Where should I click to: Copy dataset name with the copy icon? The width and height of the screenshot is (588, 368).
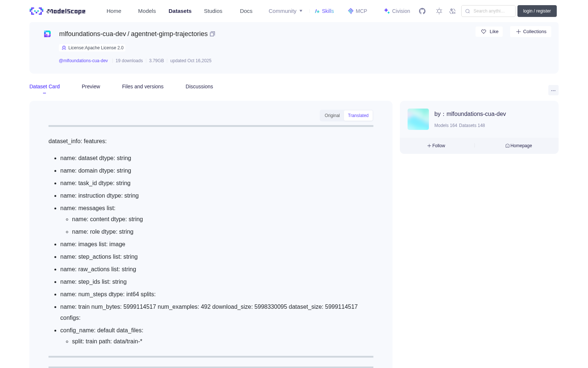(212, 34)
